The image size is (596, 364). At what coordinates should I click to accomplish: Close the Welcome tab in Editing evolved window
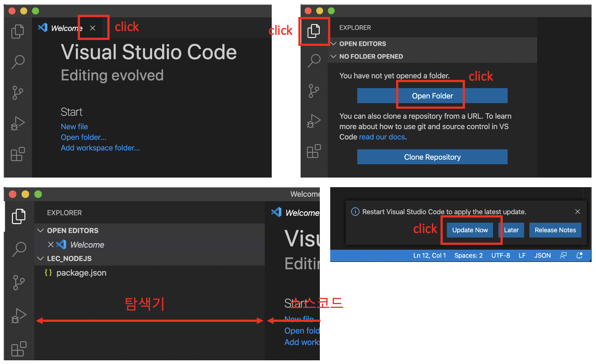(x=93, y=28)
